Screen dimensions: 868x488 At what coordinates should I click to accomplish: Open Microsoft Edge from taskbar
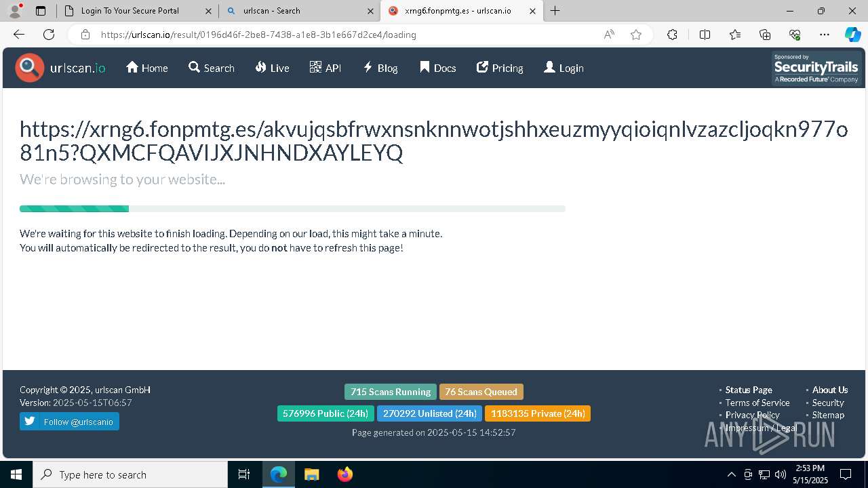279,474
